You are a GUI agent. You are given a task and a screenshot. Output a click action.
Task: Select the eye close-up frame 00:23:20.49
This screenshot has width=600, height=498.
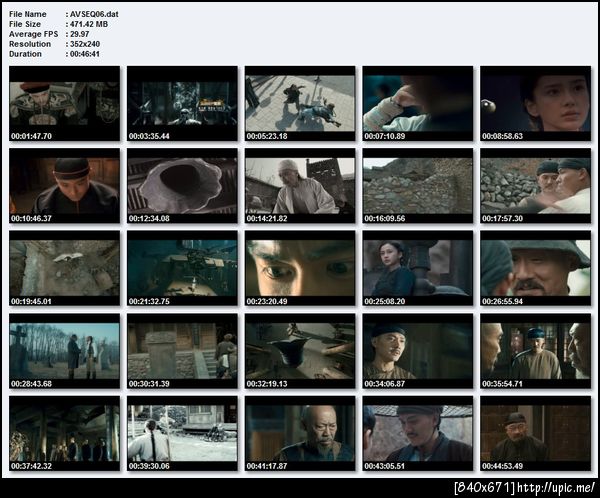300,268
